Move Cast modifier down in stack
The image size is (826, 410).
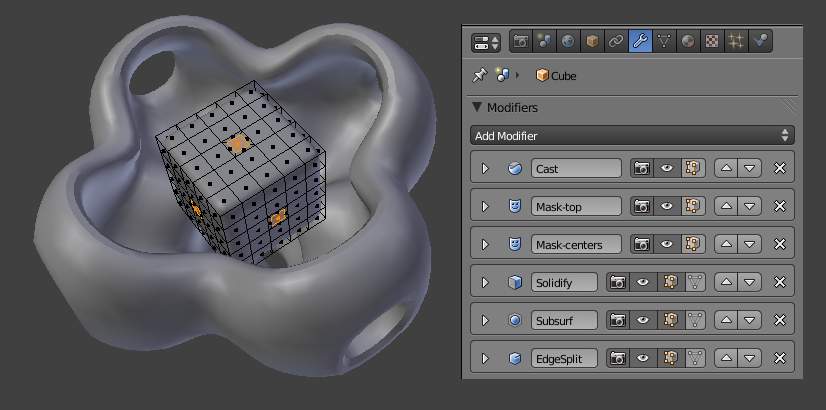click(750, 169)
